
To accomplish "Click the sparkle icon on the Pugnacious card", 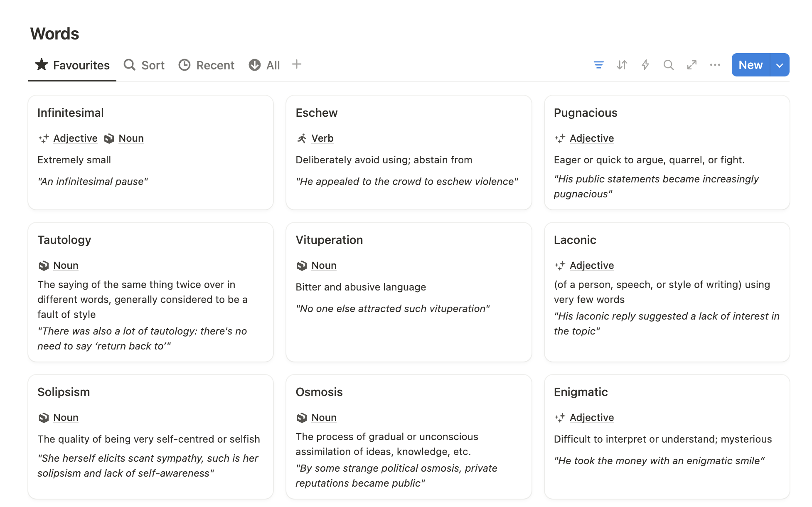I will [560, 138].
